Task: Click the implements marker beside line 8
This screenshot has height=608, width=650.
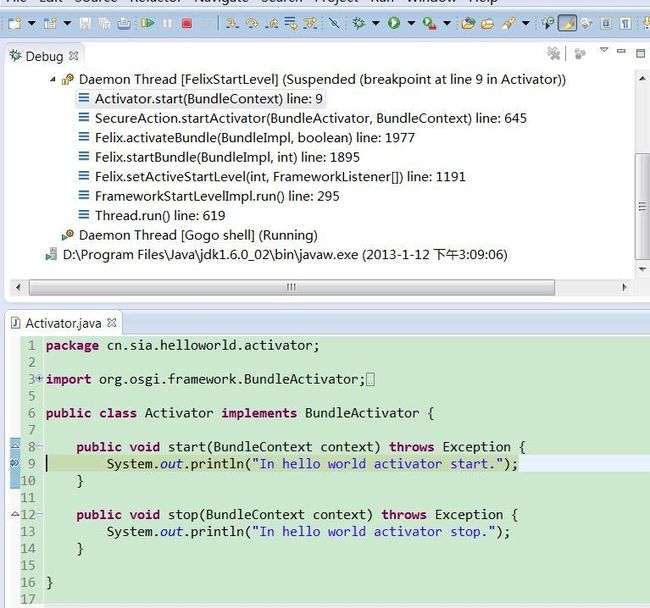Action: [x=15, y=446]
